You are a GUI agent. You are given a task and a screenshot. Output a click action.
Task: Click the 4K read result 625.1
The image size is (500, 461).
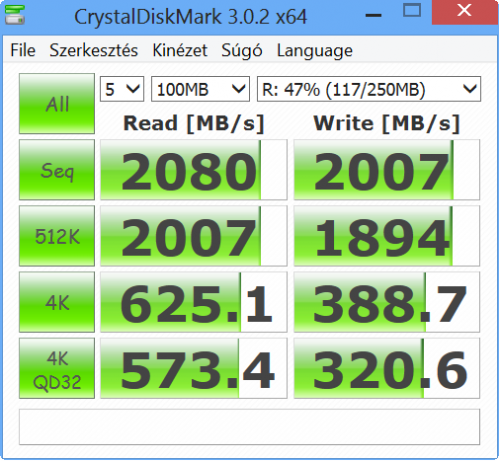[x=194, y=302]
